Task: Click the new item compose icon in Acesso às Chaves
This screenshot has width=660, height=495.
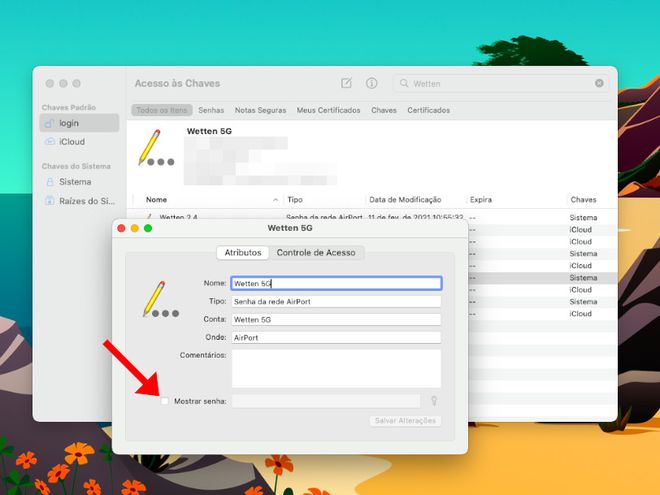Action: tap(346, 83)
